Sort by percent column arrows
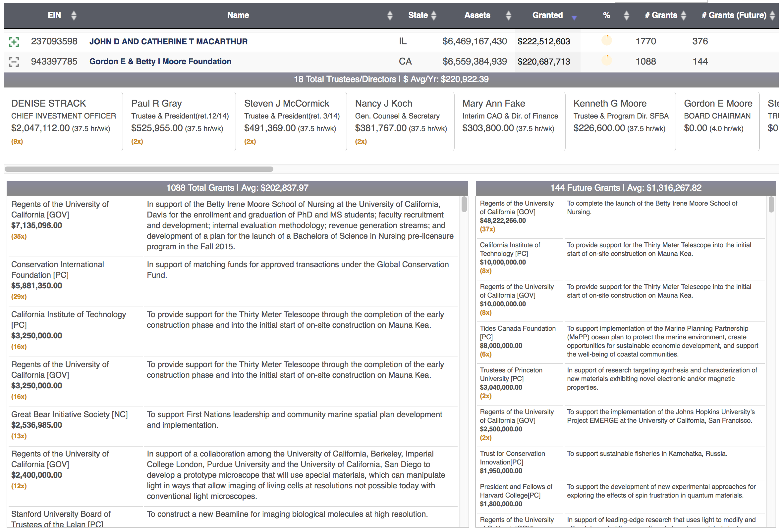782x532 pixels. tap(626, 16)
